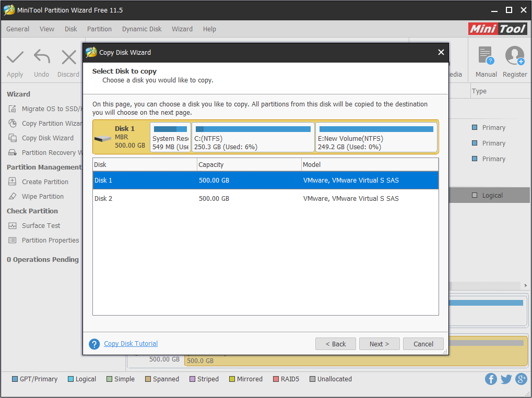
Task: Open the Twitter share icon
Action: tap(506, 379)
